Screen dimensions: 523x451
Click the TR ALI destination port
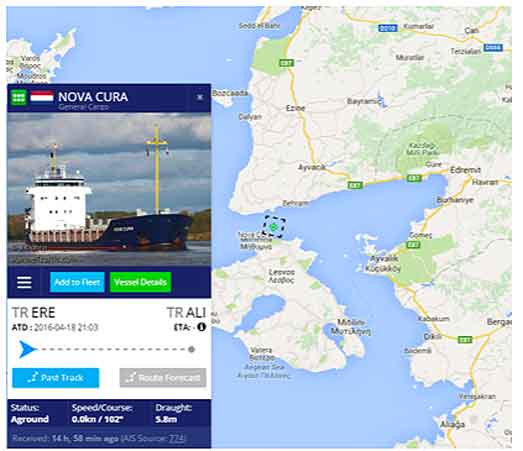tap(186, 313)
